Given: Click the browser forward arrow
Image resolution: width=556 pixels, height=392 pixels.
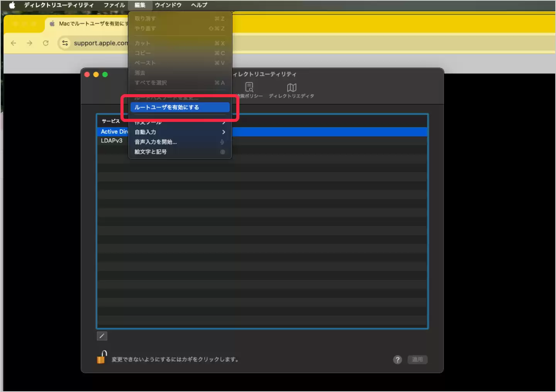Looking at the screenshot, I should coord(30,43).
